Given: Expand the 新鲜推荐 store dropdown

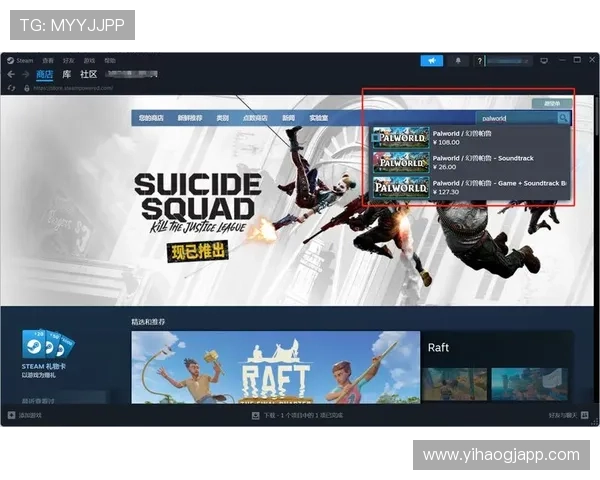Looking at the screenshot, I should [x=190, y=118].
